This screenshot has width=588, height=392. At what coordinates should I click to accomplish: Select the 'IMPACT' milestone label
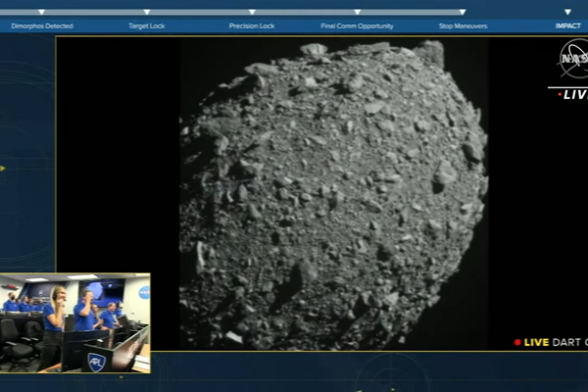pos(568,25)
